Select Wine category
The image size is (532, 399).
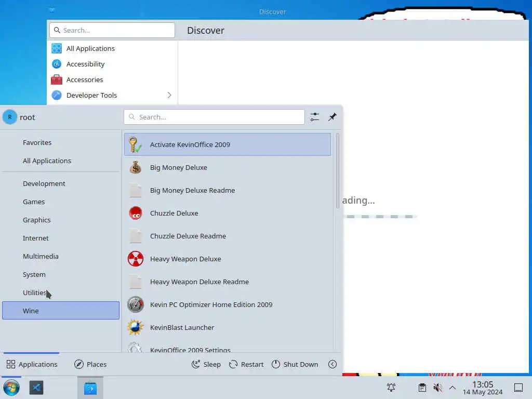pos(61,311)
